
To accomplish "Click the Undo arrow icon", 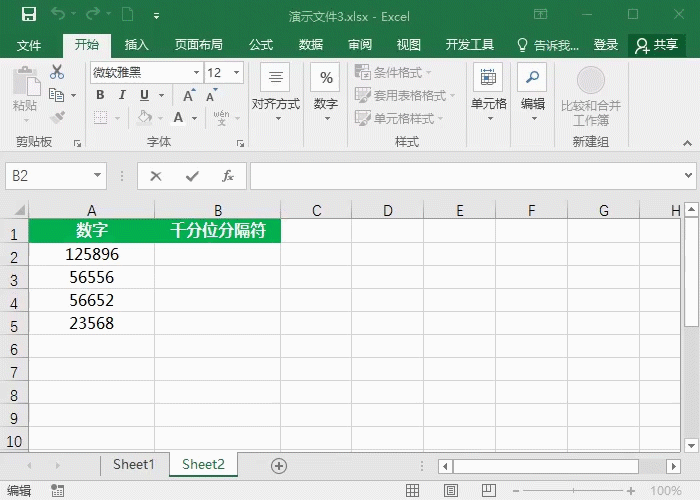I will coord(58,14).
